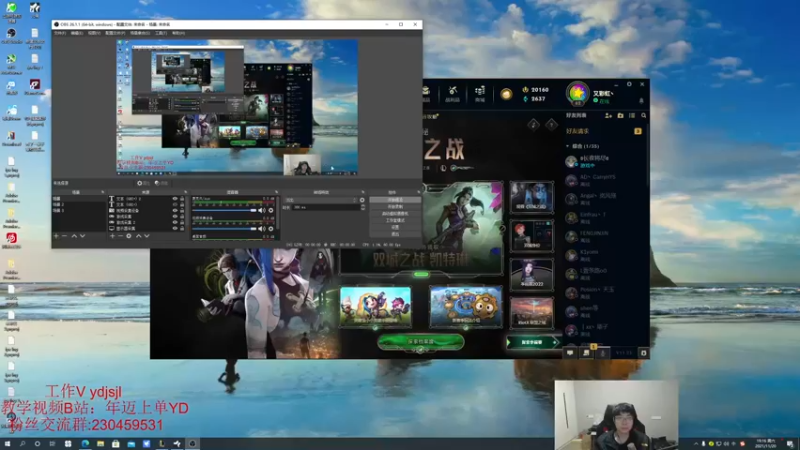800x450 pixels.
Task: Click 启动虚拟摄像机 button in OBS
Action: pos(395,213)
